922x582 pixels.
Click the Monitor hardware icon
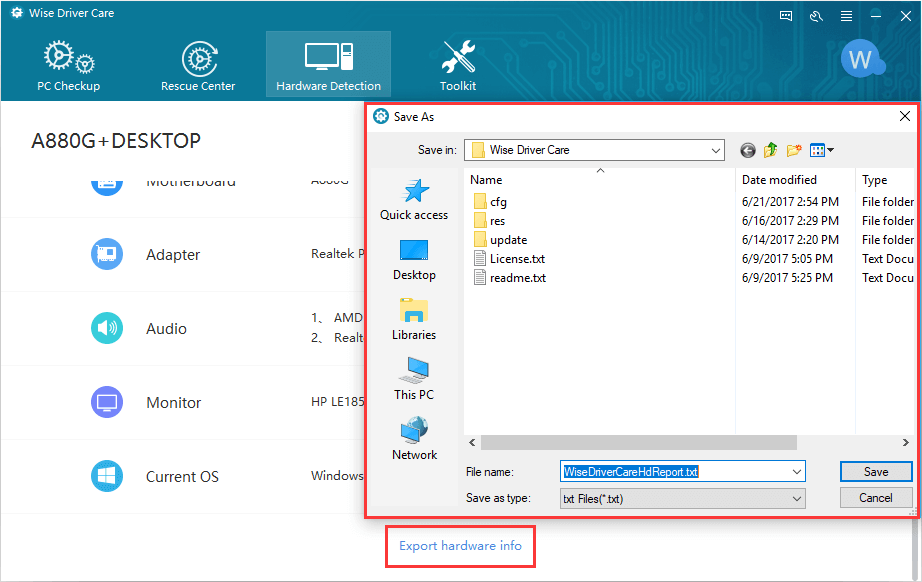click(106, 402)
